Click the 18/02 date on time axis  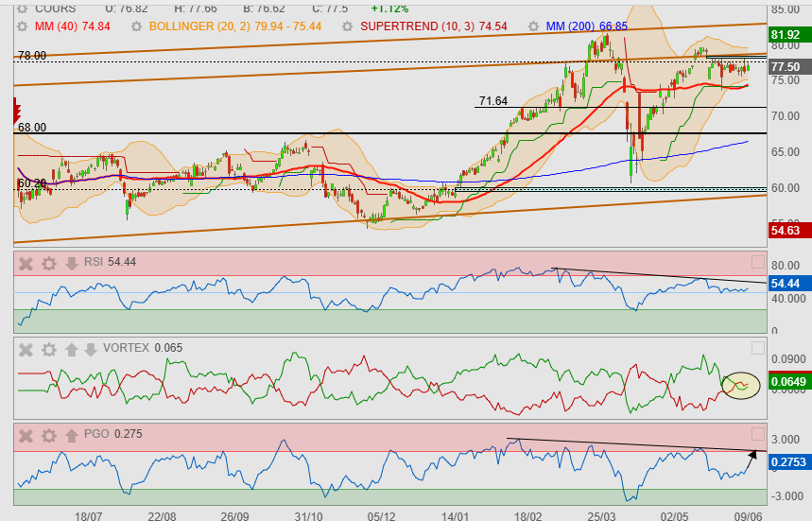[527, 516]
